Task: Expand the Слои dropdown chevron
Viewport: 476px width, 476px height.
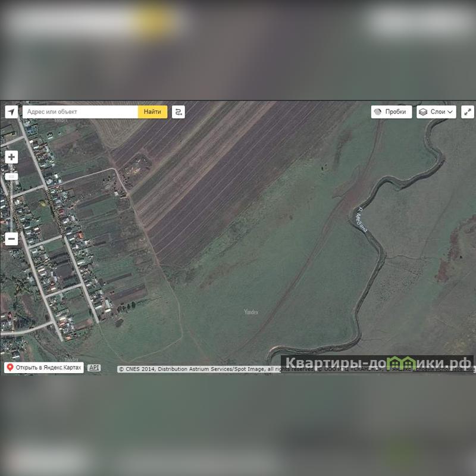Action: pyautogui.click(x=450, y=112)
